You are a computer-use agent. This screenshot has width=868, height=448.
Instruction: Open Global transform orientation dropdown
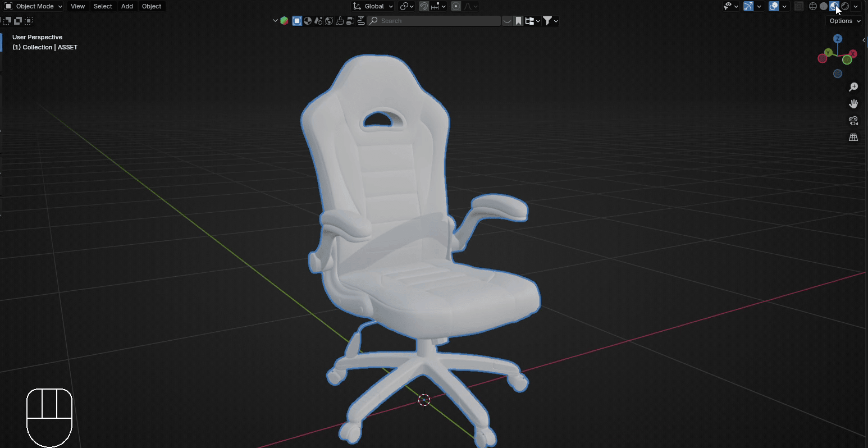coord(373,6)
